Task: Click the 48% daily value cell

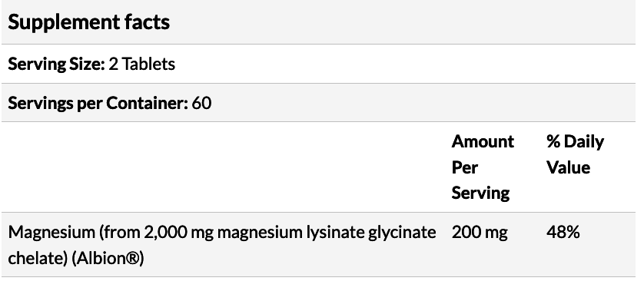Action: (x=563, y=232)
